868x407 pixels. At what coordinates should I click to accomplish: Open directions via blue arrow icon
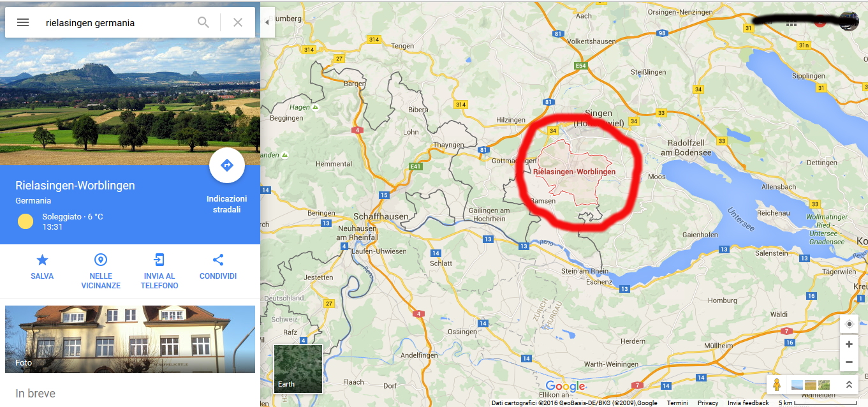tap(227, 165)
